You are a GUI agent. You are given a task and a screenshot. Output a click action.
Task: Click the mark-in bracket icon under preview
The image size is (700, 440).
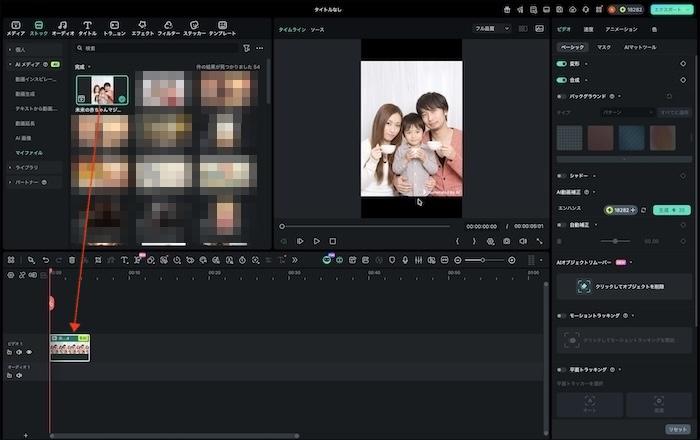coord(458,241)
